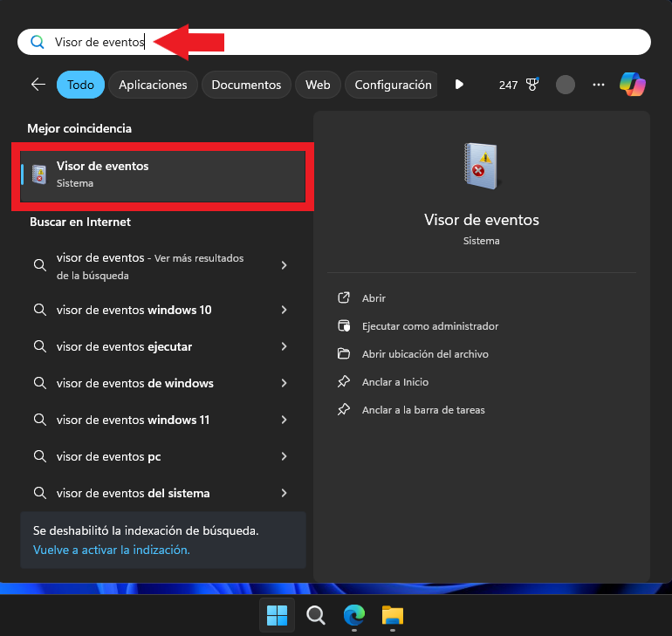Expand chevron for 'ejecutar' suggestion
This screenshot has width=672, height=636.
[x=285, y=346]
